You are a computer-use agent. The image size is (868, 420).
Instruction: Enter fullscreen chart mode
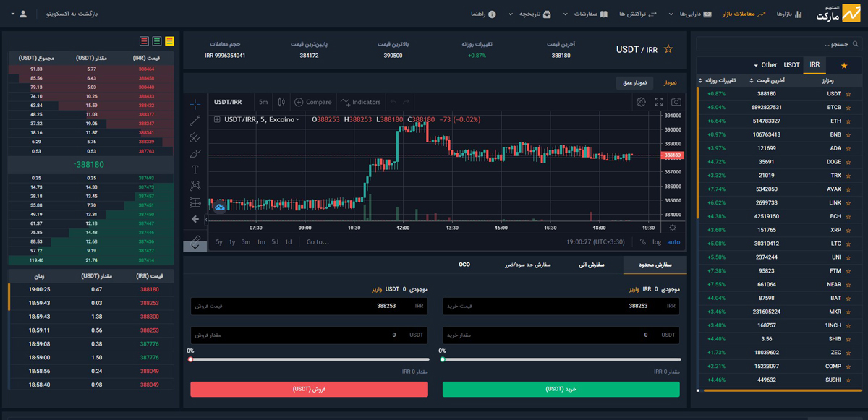point(658,102)
